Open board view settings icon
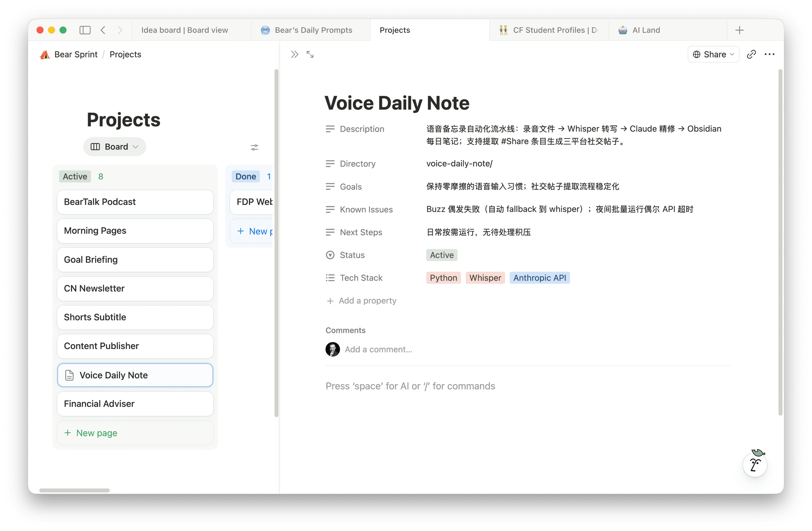812x531 pixels. [x=254, y=147]
